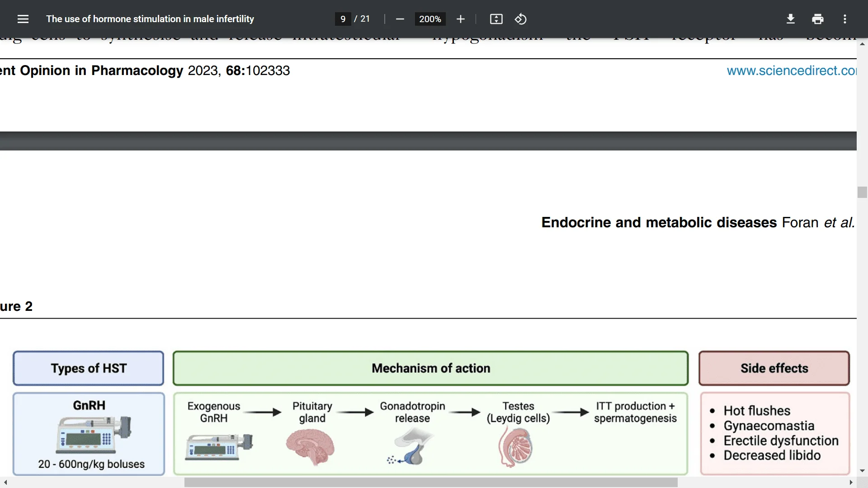This screenshot has height=488, width=868.
Task: Download the PDF file
Action: pos(790,19)
